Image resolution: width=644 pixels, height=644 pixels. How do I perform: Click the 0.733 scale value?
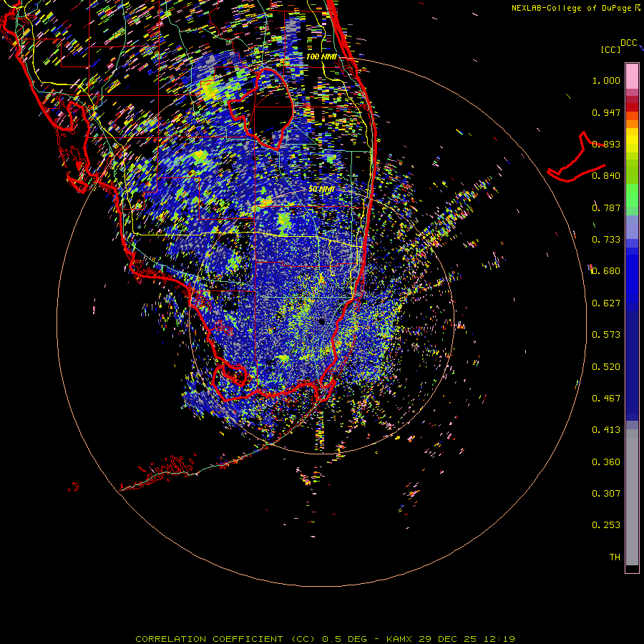[x=606, y=240]
